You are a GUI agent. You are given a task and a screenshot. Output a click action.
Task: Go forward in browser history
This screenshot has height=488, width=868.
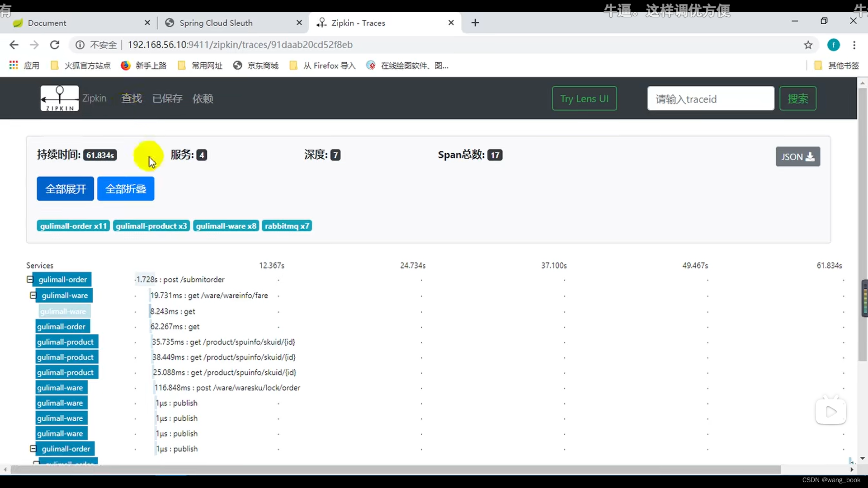pyautogui.click(x=34, y=45)
